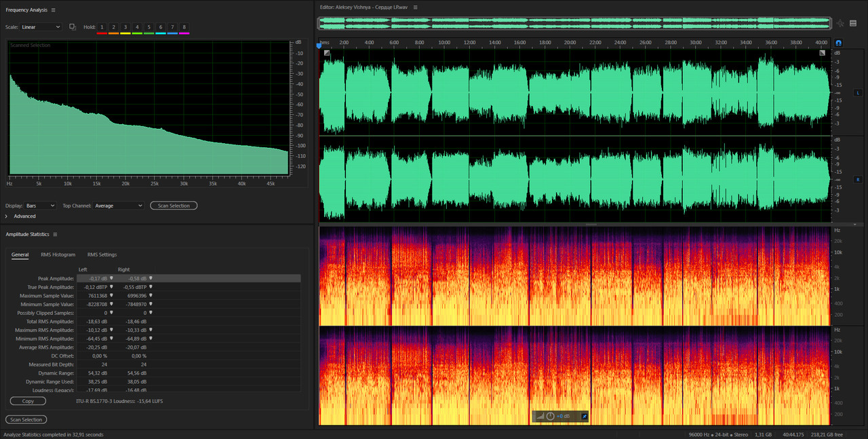Click the waveform/spectral divider grip
The width and height of the screenshot is (868, 439).
(x=591, y=225)
